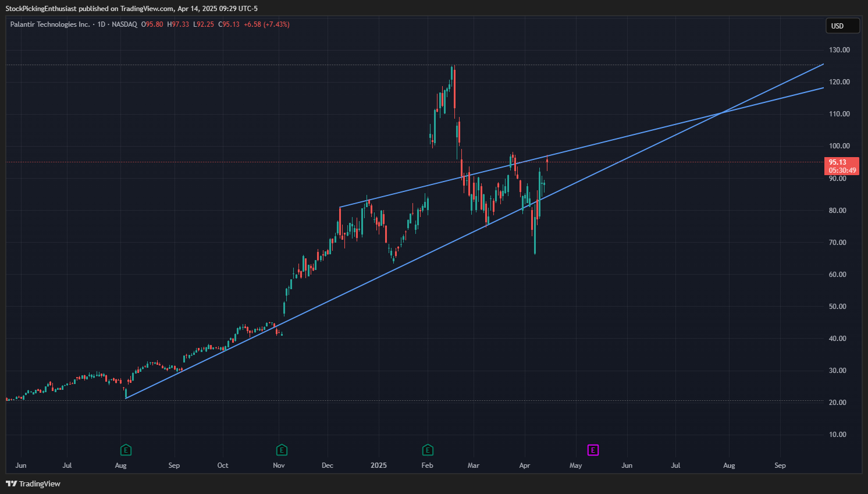This screenshot has width=868, height=494.
Task: Click the Nov time axis label
Action: point(279,465)
